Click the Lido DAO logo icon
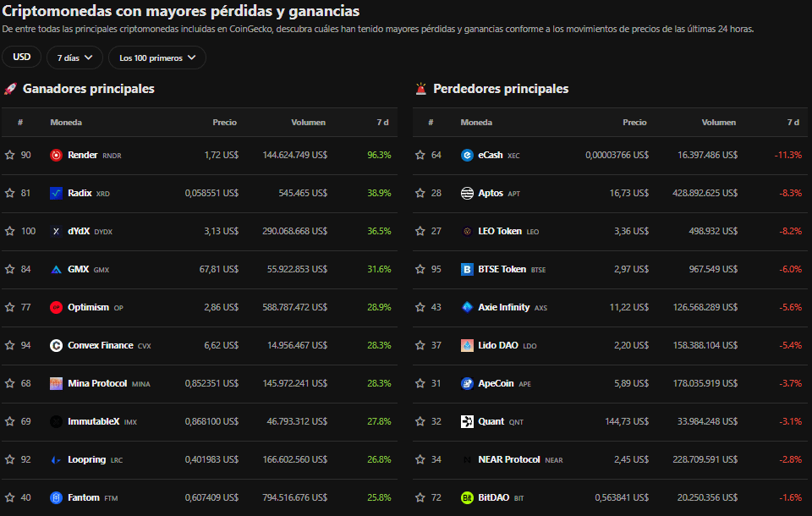The image size is (812, 516). (467, 346)
